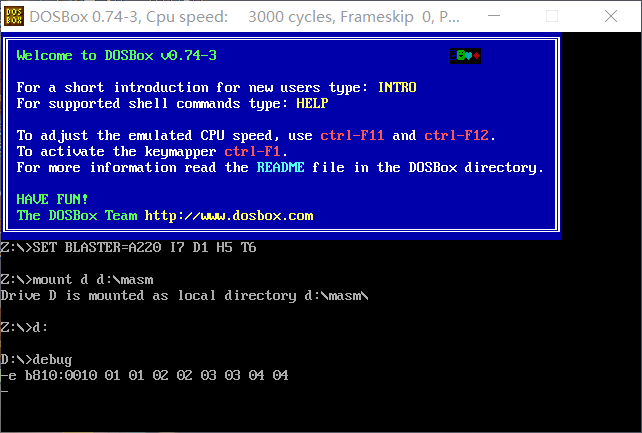This screenshot has height=433, width=642.
Task: Click the dark blue outlined smiley character
Action: click(453, 55)
